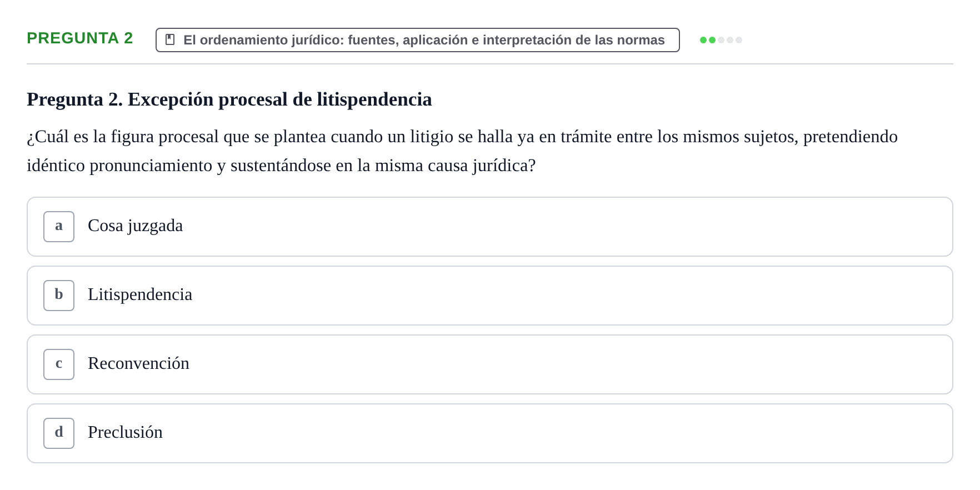Screen dimensions: 980x490
Task: Click the heading 'Excepción procesal de litispendencia'
Action: point(229,99)
